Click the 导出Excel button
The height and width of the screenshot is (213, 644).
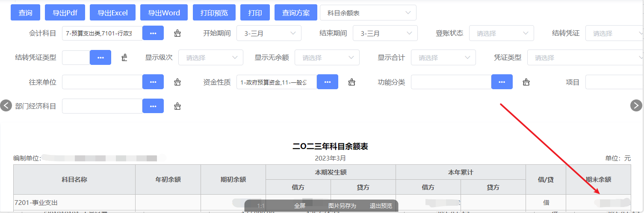click(x=112, y=13)
